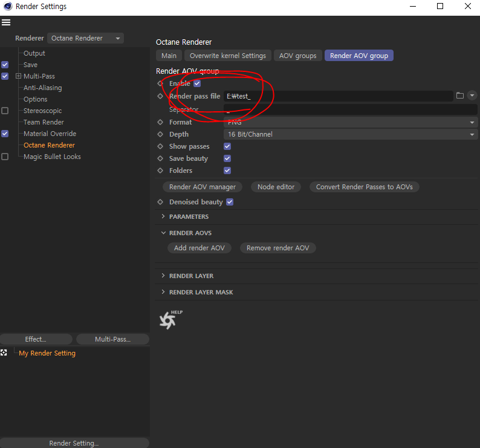The height and width of the screenshot is (448, 480).
Task: Collapse the RENDER AOVS section
Action: click(163, 233)
